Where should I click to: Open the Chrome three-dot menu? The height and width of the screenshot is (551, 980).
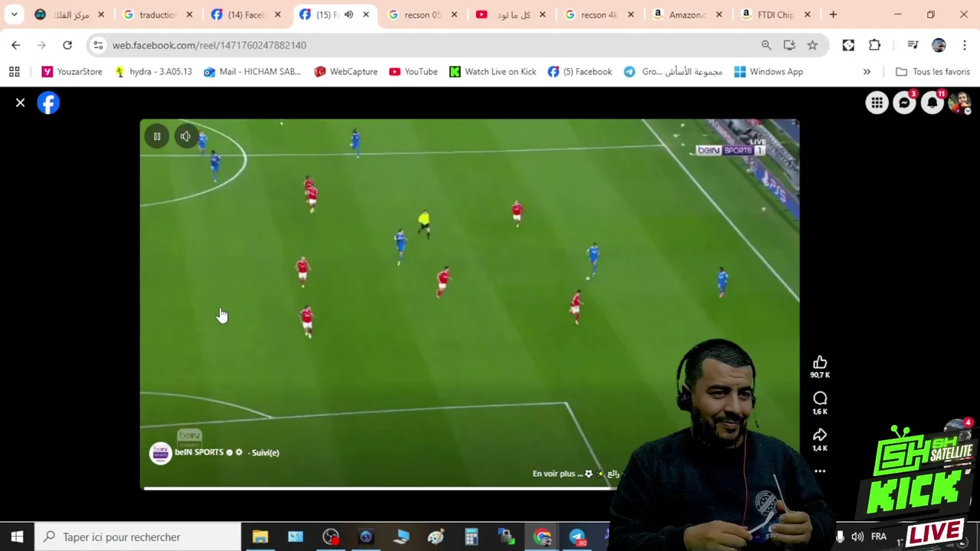(x=965, y=45)
